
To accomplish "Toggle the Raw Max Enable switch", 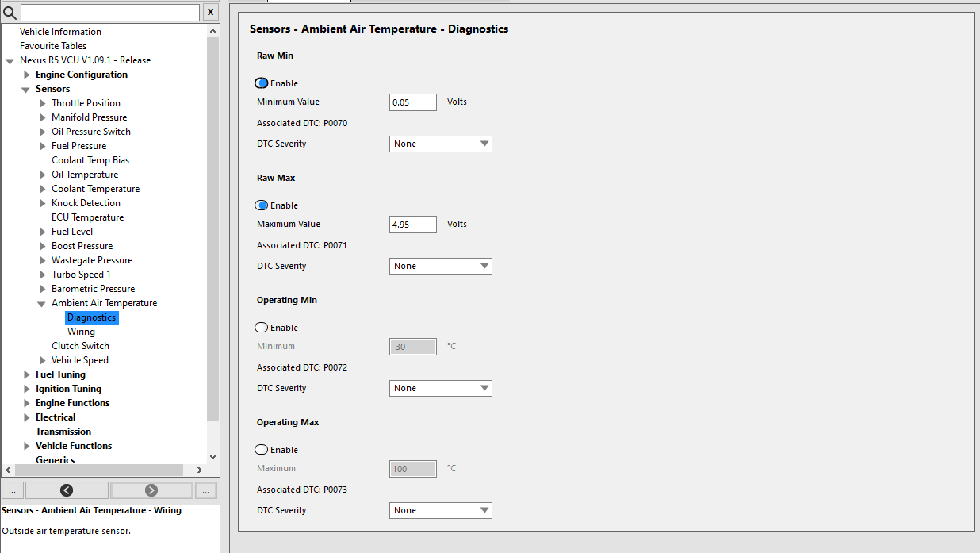I will pos(262,205).
